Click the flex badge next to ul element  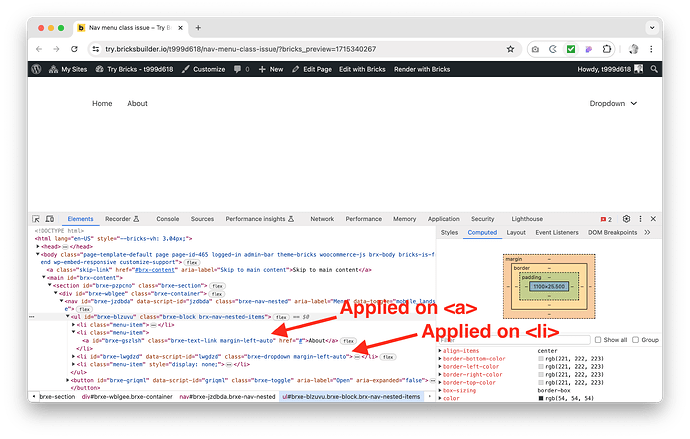(x=281, y=317)
